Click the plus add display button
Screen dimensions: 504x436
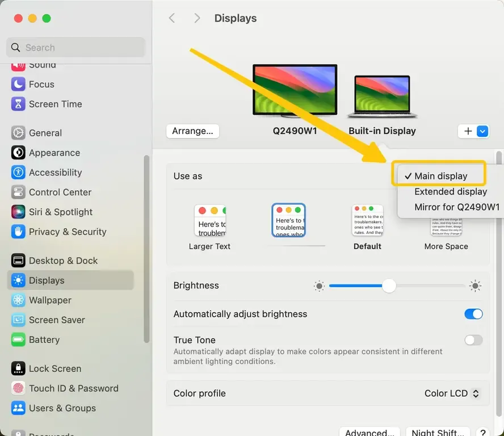tap(468, 131)
